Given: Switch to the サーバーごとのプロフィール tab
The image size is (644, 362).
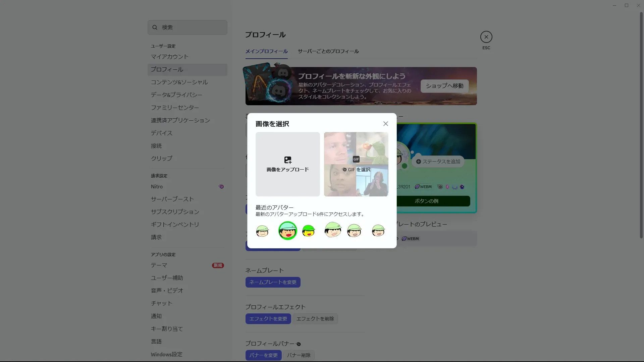Looking at the screenshot, I should tap(328, 51).
